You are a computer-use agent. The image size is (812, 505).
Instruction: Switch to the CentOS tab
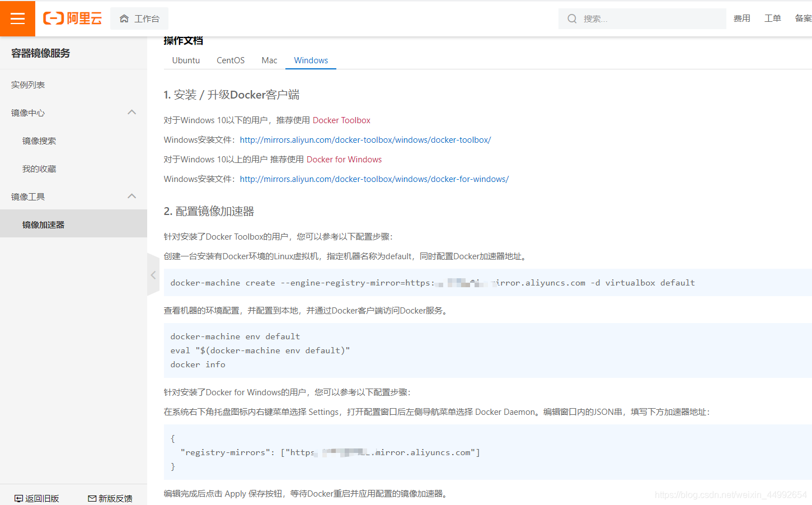pyautogui.click(x=231, y=60)
